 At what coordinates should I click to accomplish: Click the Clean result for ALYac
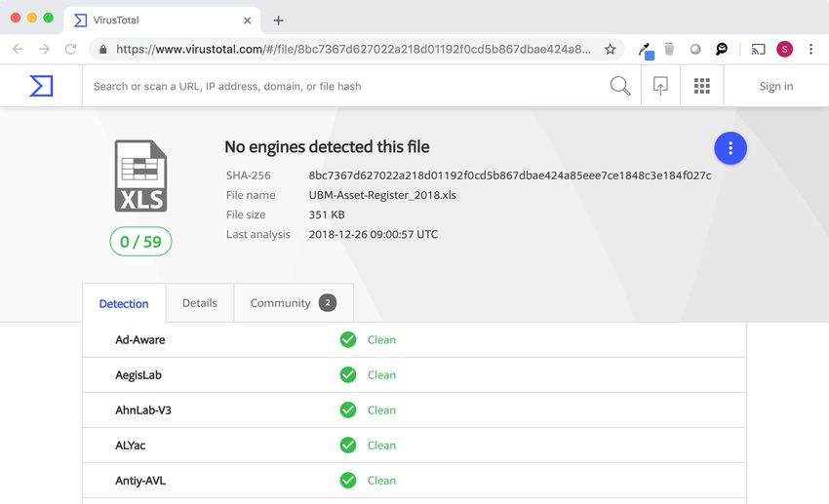pyautogui.click(x=381, y=446)
